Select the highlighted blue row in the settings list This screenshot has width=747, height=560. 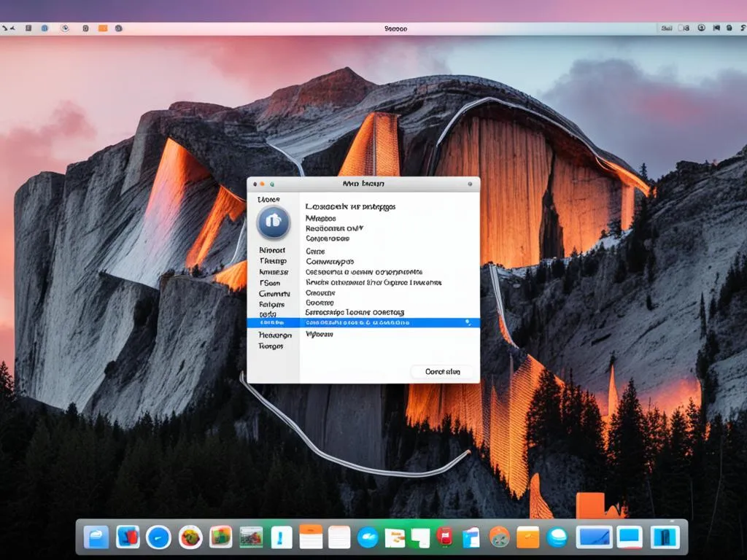pos(379,322)
